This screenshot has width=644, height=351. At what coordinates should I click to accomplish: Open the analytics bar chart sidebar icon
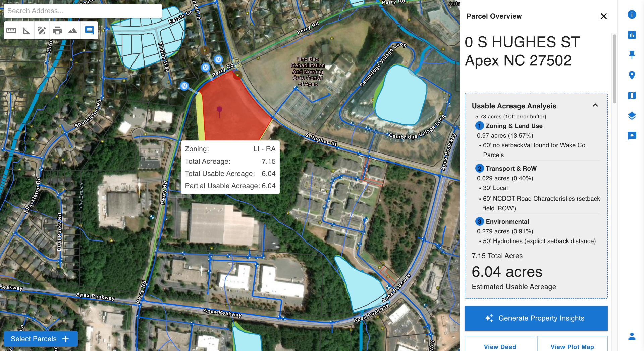[632, 35]
